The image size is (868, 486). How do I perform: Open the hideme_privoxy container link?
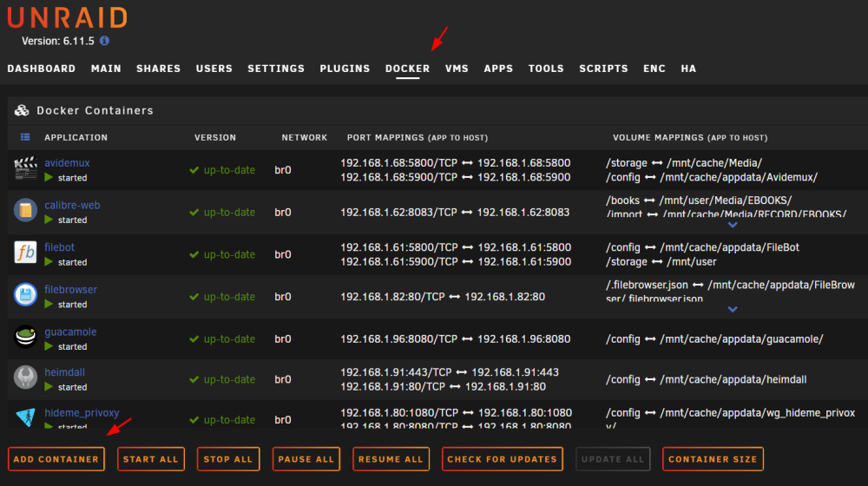click(x=82, y=412)
